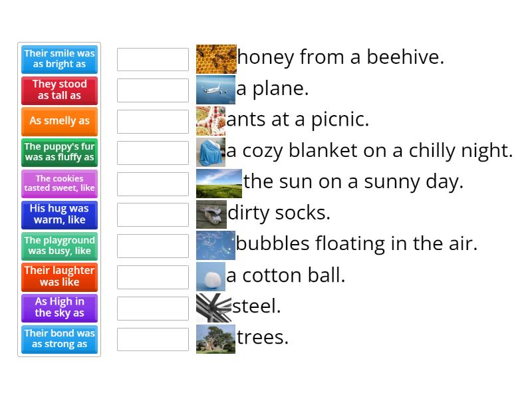Click the answer slot beside 'steel'
The image size is (532, 399).
click(x=152, y=307)
